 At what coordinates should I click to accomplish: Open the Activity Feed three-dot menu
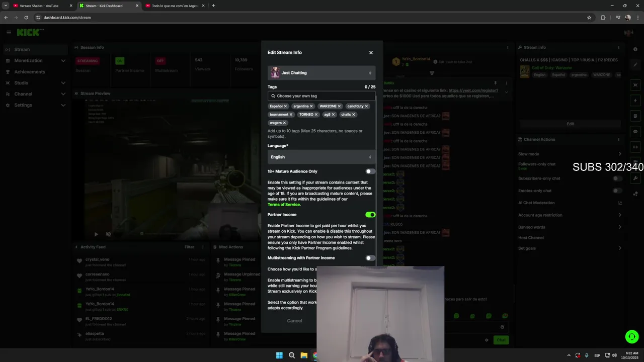(x=203, y=247)
